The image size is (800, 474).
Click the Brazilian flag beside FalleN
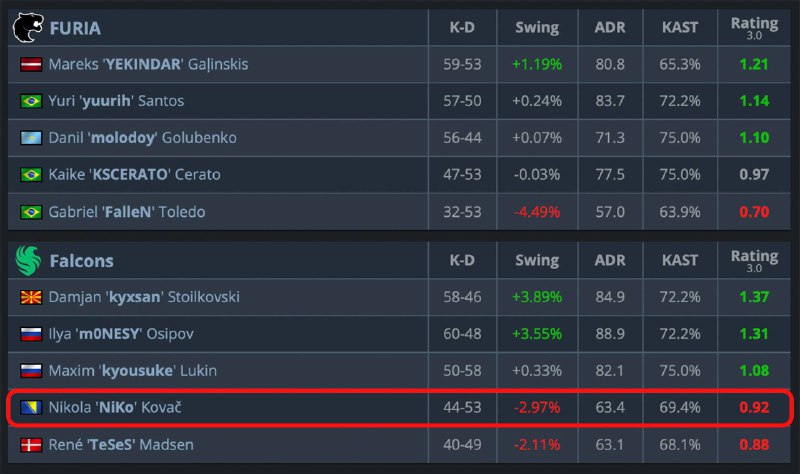click(x=31, y=211)
